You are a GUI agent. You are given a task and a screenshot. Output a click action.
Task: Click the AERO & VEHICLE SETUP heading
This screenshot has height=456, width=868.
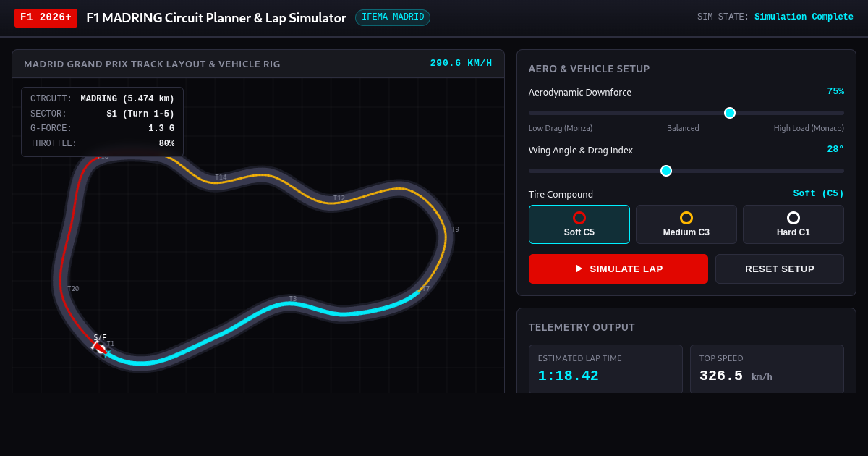[x=589, y=69]
